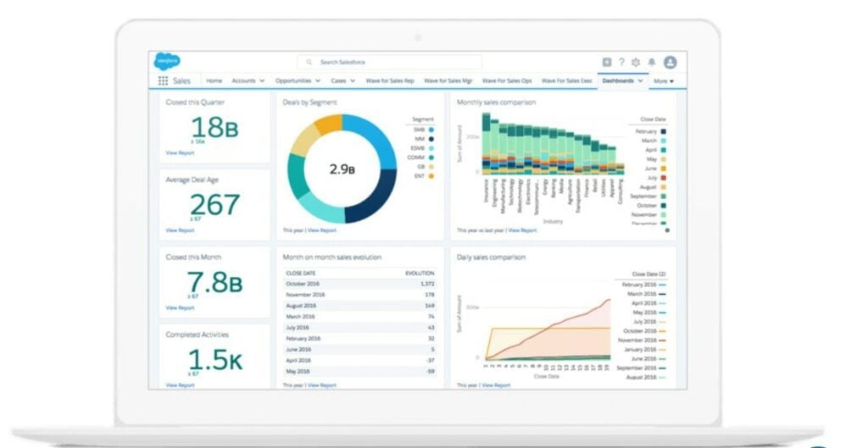
Task: Click in the Search Salesforce field
Action: coord(390,63)
